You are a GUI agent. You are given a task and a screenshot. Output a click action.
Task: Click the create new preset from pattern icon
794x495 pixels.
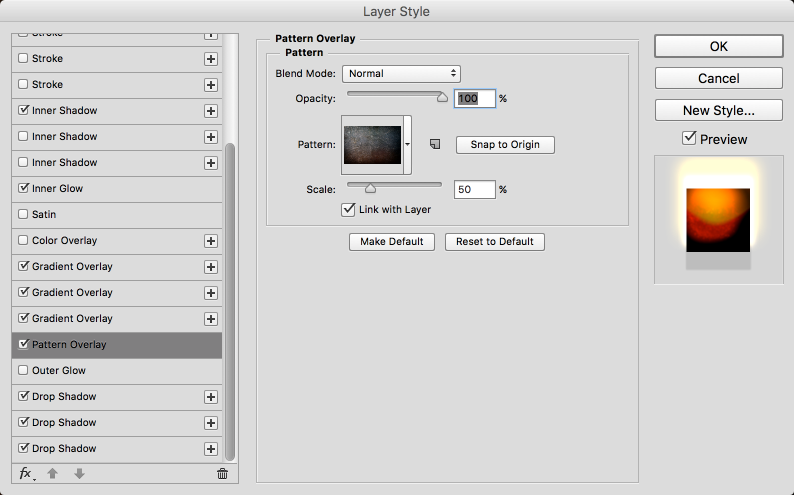435,145
